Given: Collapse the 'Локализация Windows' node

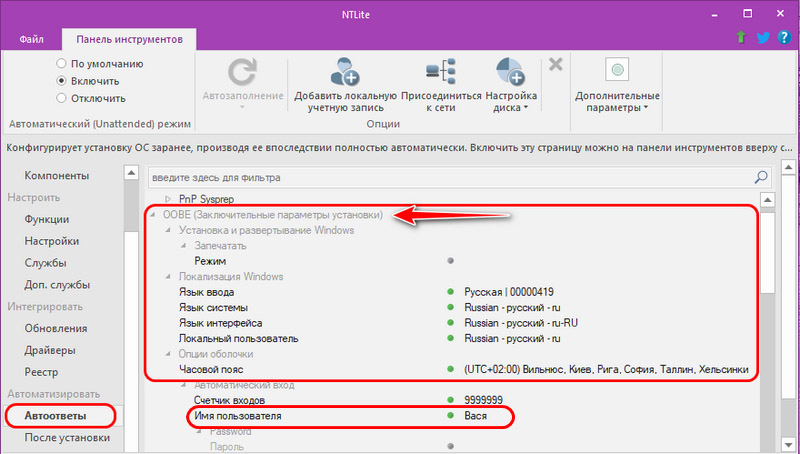Looking at the screenshot, I should coord(168,276).
